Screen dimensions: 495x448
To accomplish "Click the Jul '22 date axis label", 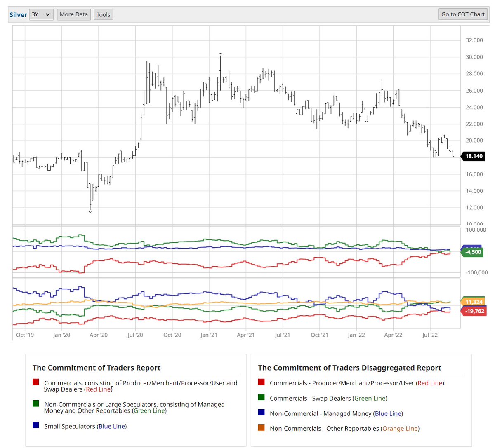I will [x=430, y=335].
